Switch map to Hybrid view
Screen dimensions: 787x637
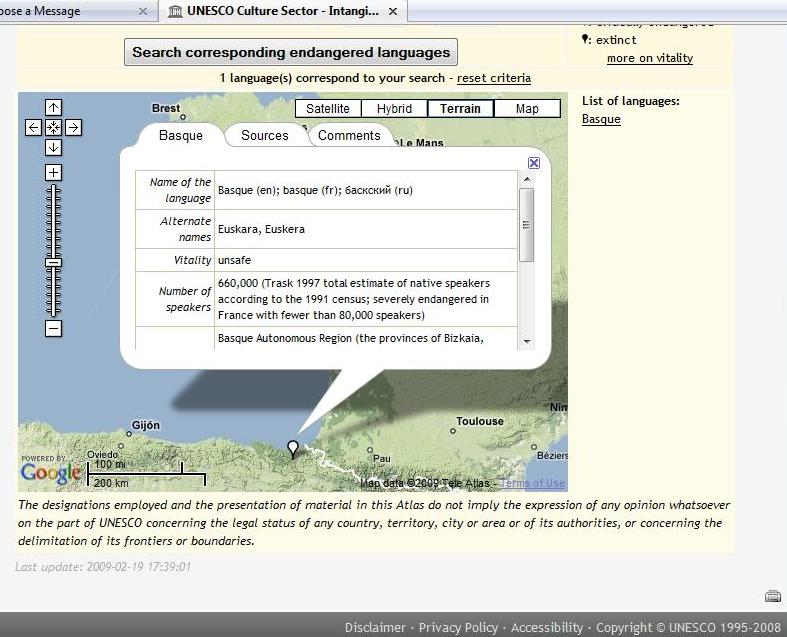[x=394, y=108]
